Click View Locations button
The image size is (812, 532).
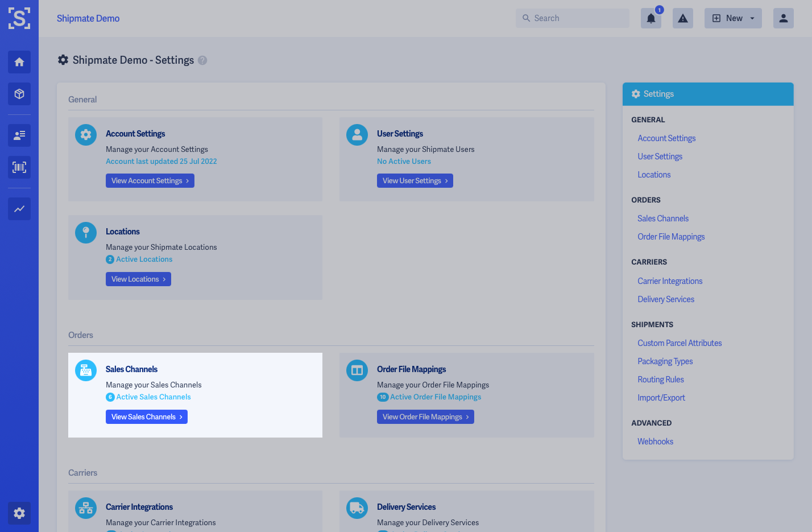138,279
